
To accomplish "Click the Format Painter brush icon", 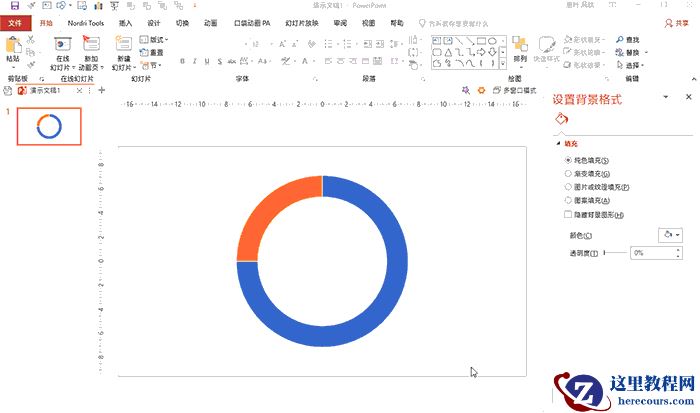I will [30, 65].
